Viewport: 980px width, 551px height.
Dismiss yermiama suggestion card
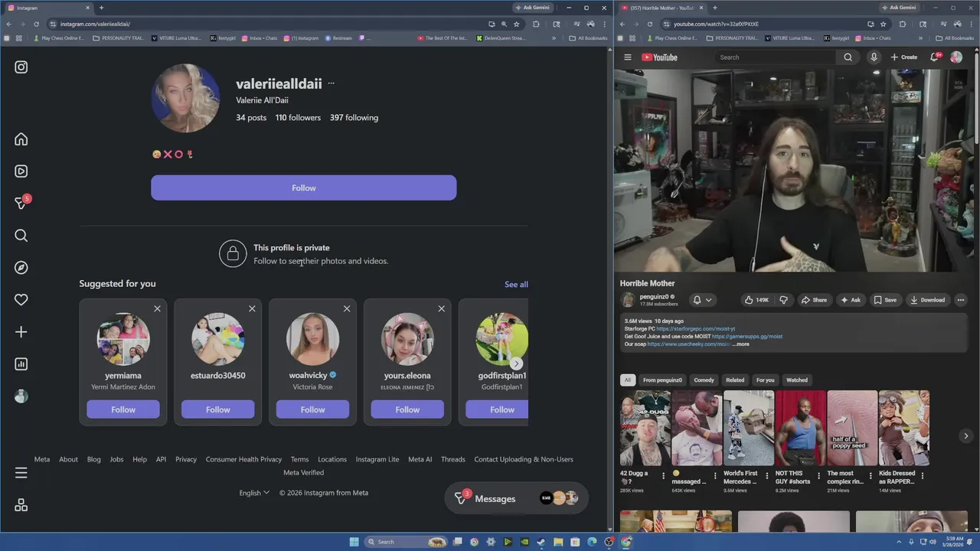(157, 308)
